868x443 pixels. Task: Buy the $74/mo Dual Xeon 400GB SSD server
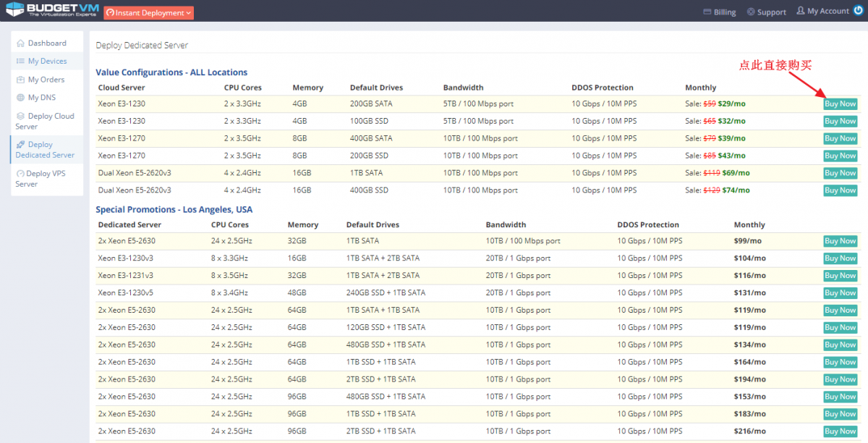click(840, 190)
